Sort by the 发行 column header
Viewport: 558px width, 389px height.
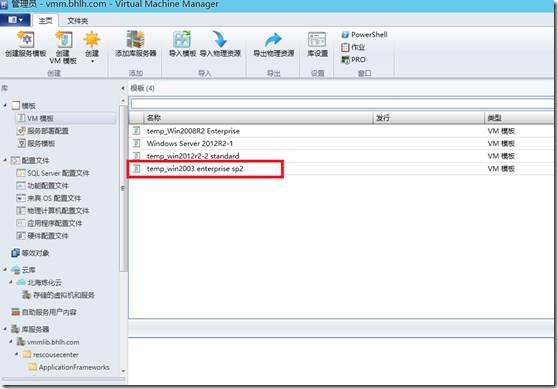coord(428,118)
